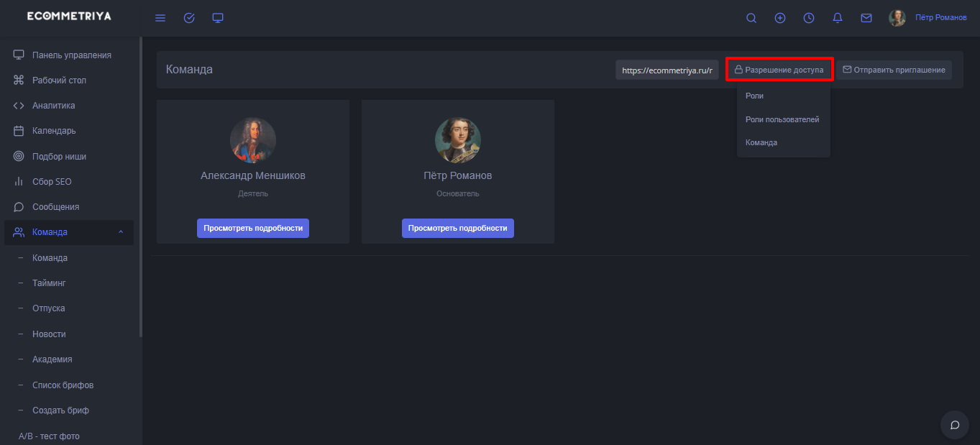Screen dimensions: 980x445
Task: Open chat bubble widget in corner
Action: point(955,425)
